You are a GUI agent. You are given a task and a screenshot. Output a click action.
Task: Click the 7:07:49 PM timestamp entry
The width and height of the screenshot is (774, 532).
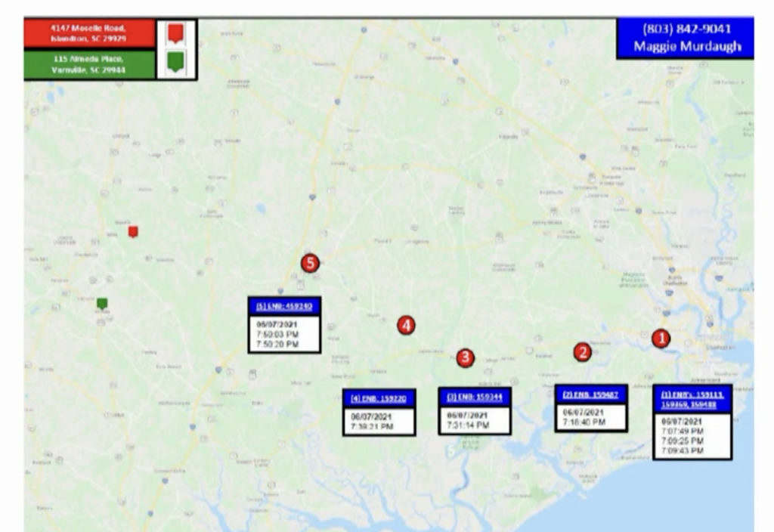[683, 431]
